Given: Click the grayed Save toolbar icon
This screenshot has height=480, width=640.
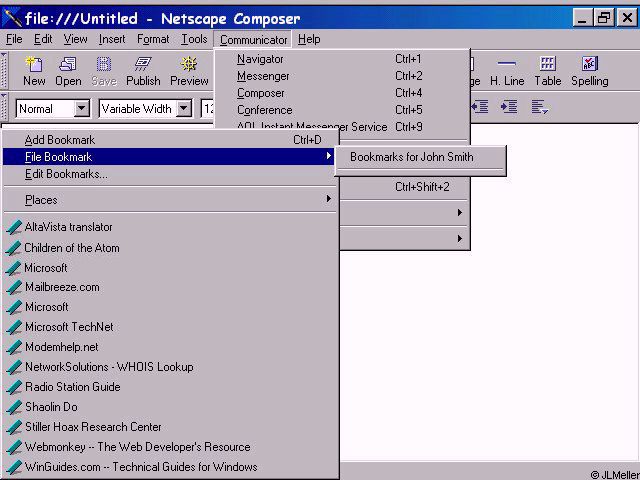Looking at the screenshot, I should click(104, 64).
